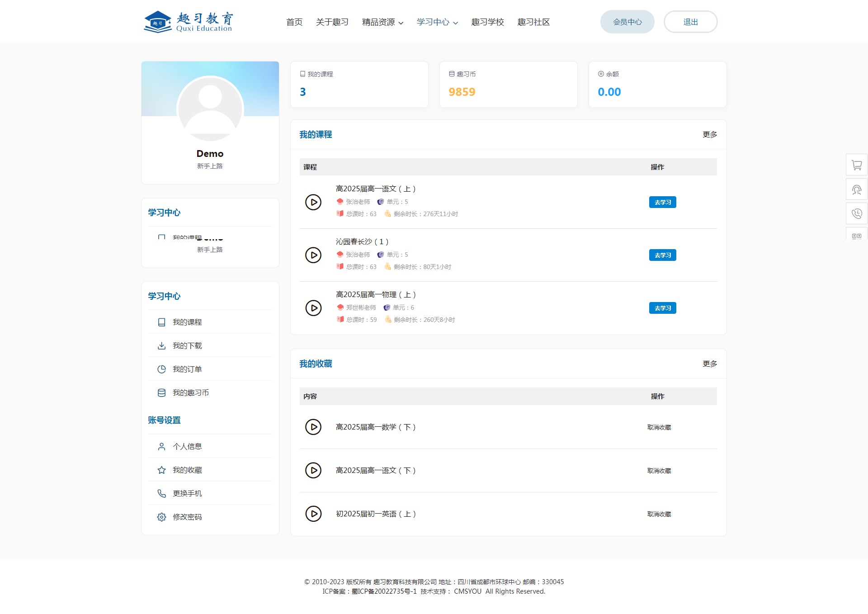The image size is (868, 614).
Task: Click the user avatar image
Action: pos(210,109)
